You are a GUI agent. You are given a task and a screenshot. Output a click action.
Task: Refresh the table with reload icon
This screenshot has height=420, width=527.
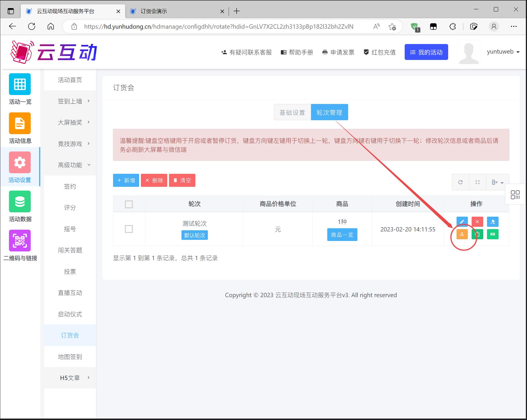[x=460, y=182]
